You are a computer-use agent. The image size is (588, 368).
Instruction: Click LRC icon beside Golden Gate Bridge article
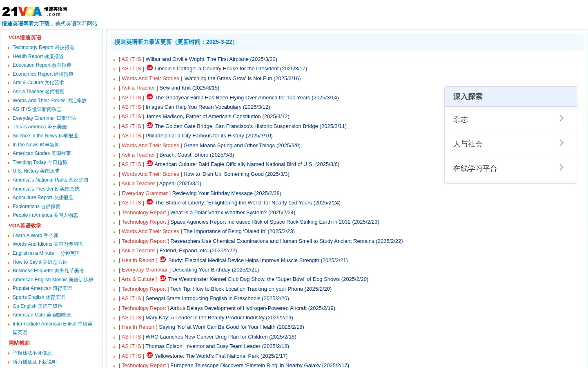coord(149,126)
